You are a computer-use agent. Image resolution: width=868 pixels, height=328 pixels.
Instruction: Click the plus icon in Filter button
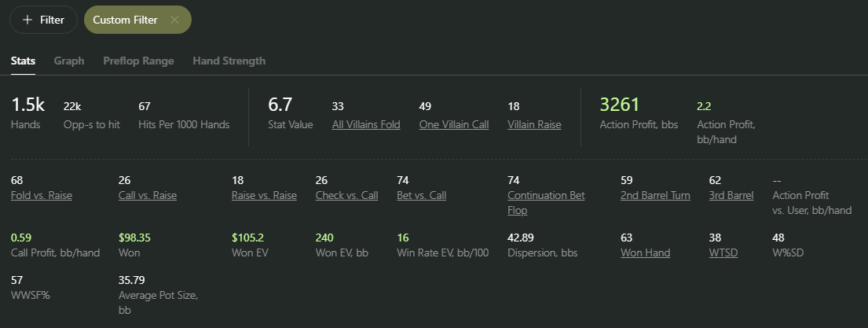pyautogui.click(x=27, y=20)
